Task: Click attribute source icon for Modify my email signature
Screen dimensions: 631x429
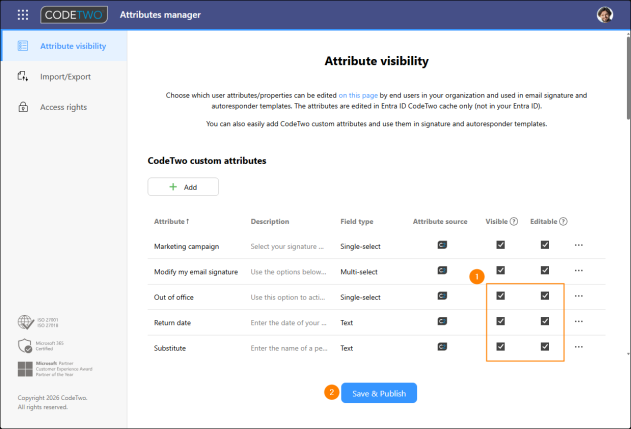Action: coord(442,270)
